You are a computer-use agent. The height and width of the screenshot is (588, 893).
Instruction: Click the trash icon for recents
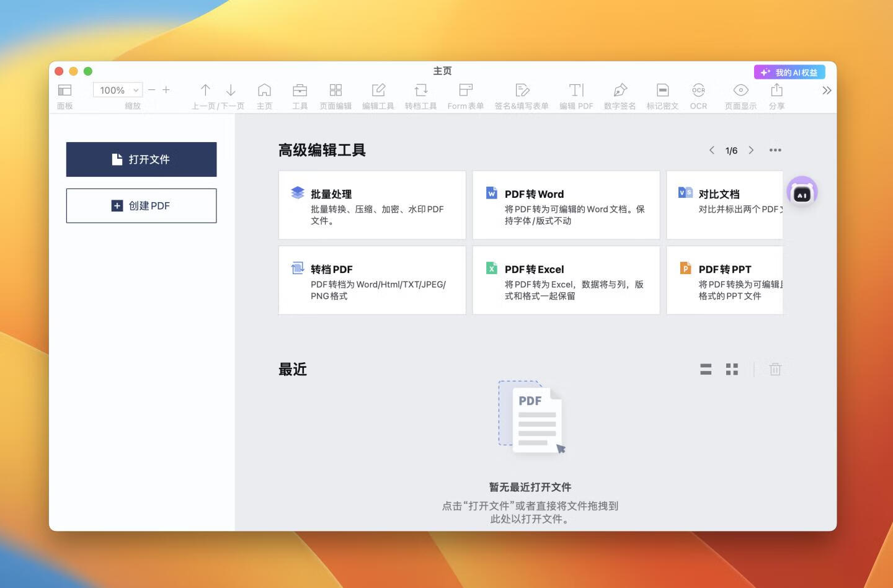click(x=775, y=369)
